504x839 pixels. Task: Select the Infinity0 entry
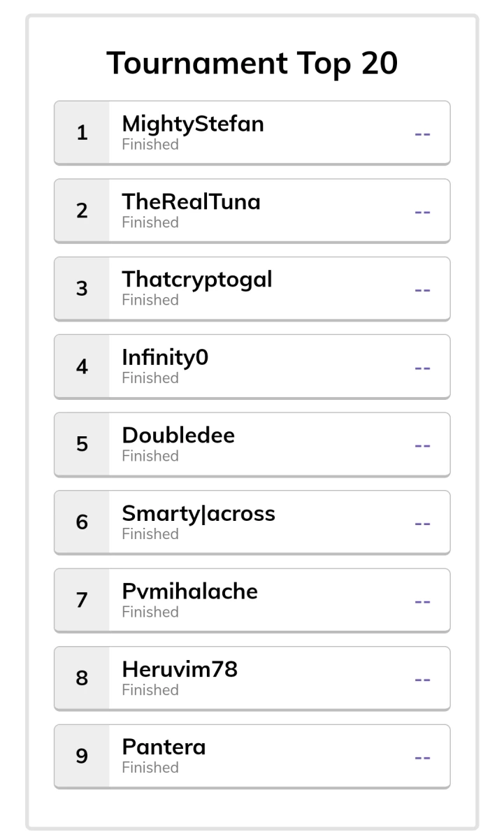point(252,366)
